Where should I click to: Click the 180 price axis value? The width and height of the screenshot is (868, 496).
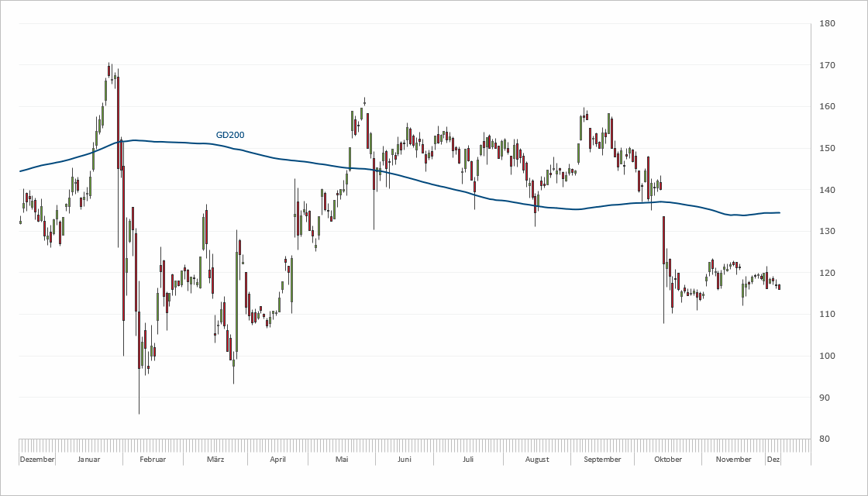[827, 24]
